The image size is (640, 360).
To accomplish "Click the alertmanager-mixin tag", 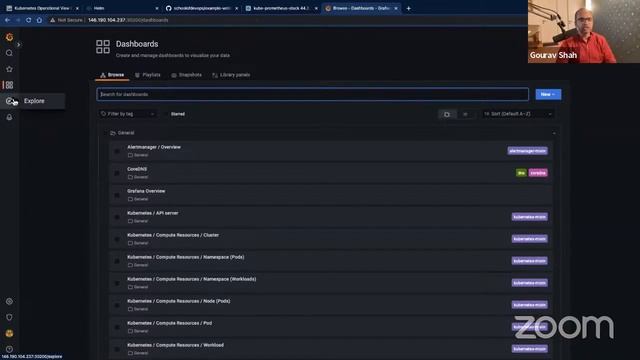I will pos(528,151).
